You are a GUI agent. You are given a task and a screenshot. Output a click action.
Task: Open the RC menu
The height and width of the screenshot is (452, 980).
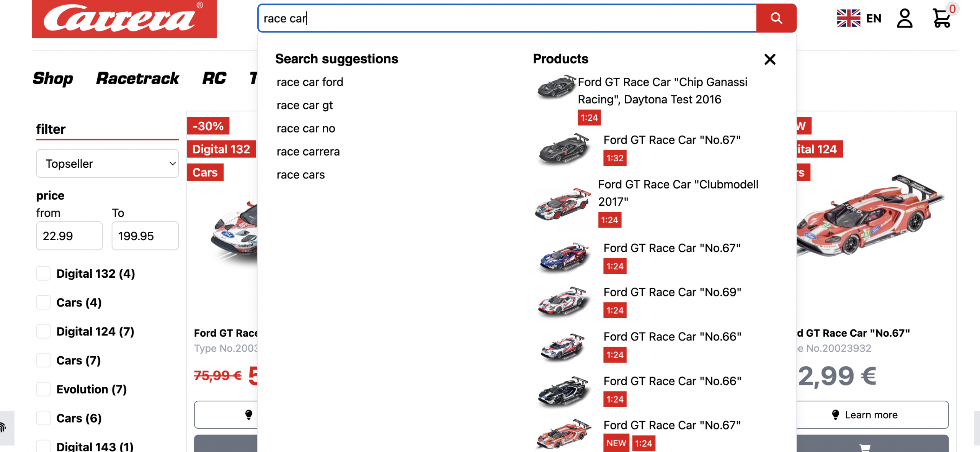[214, 79]
